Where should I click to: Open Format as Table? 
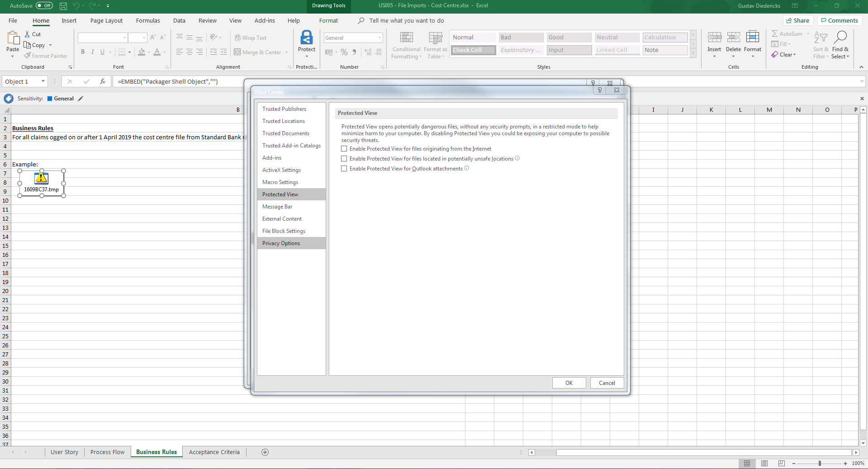(436, 45)
